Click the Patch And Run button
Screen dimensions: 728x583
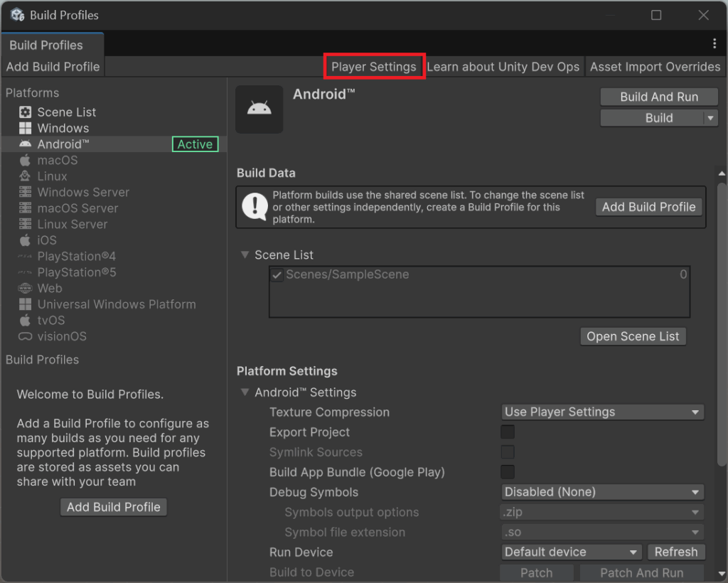642,573
